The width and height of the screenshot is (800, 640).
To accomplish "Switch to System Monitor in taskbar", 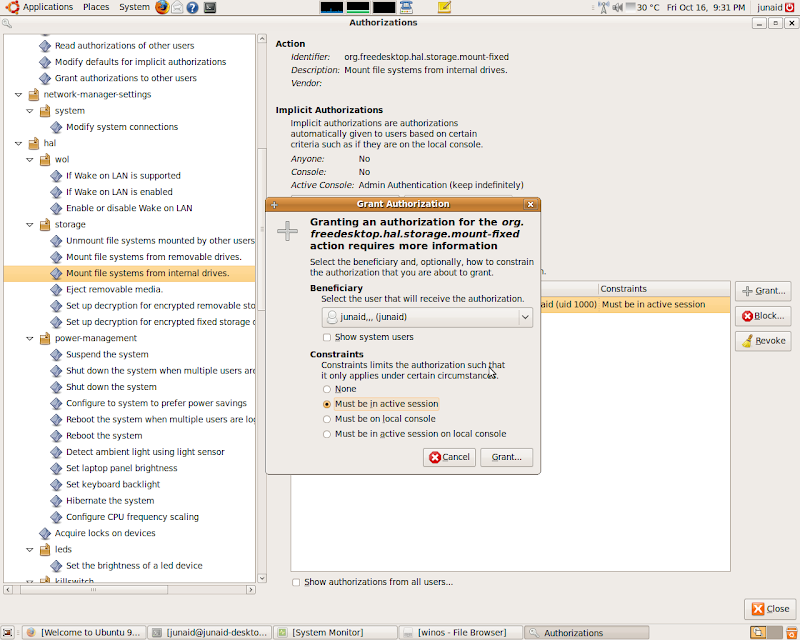I will [x=335, y=633].
